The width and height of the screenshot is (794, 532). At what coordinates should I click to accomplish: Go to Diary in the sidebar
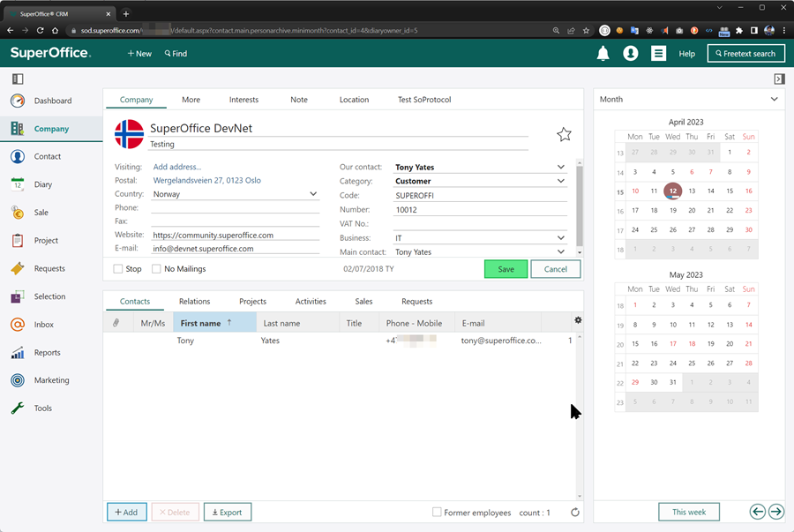[42, 184]
